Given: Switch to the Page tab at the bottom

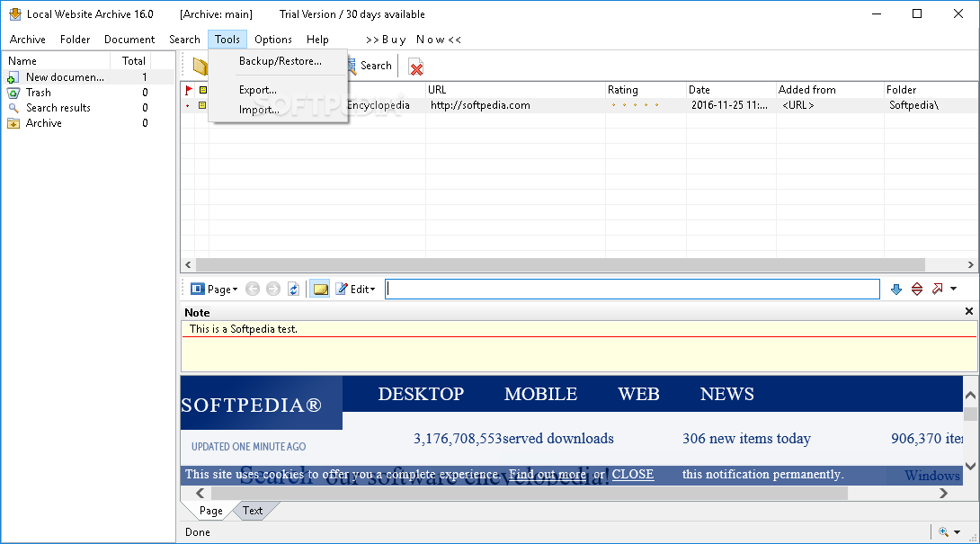Looking at the screenshot, I should coord(210,511).
